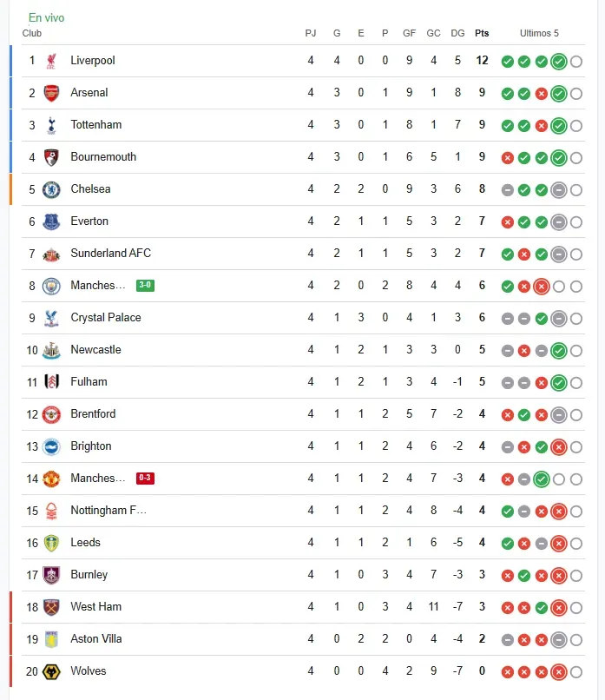Click the Wolves club crest icon

coord(51,671)
